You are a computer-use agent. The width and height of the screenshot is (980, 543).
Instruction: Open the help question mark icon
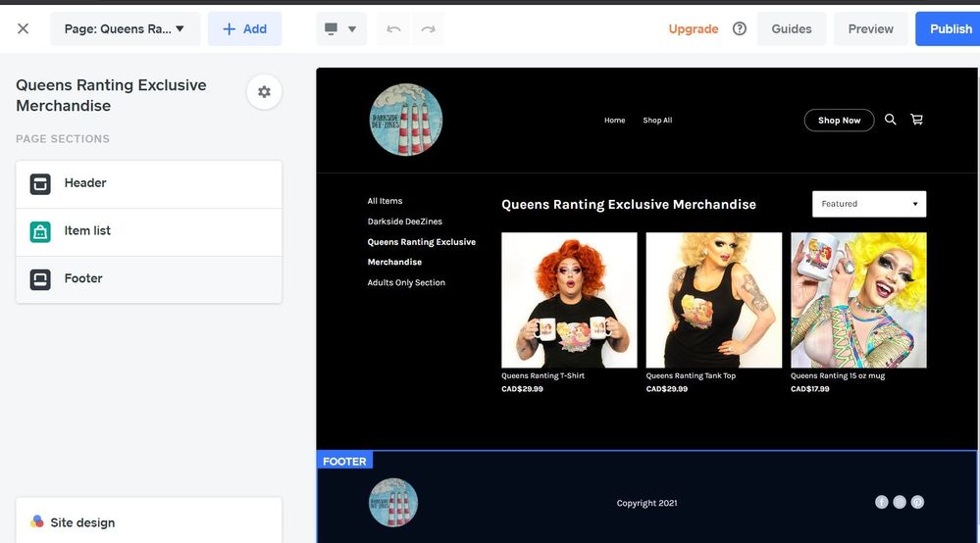[740, 29]
